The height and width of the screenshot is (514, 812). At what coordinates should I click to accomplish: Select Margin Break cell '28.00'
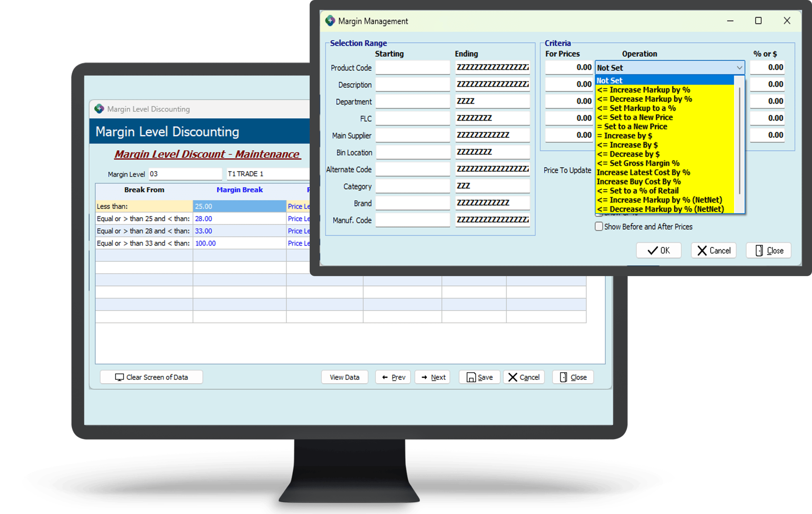pyautogui.click(x=240, y=218)
